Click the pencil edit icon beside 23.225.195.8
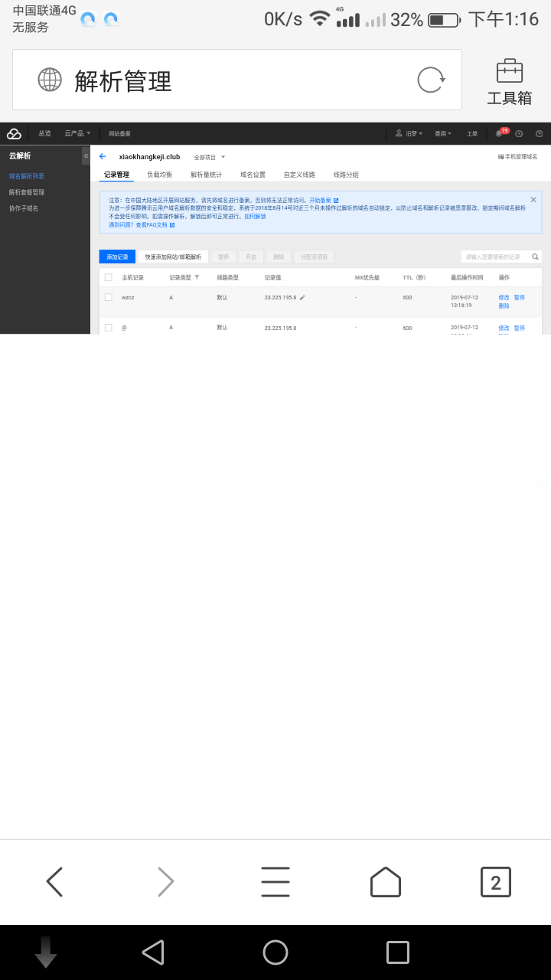The height and width of the screenshot is (980, 551). (302, 297)
